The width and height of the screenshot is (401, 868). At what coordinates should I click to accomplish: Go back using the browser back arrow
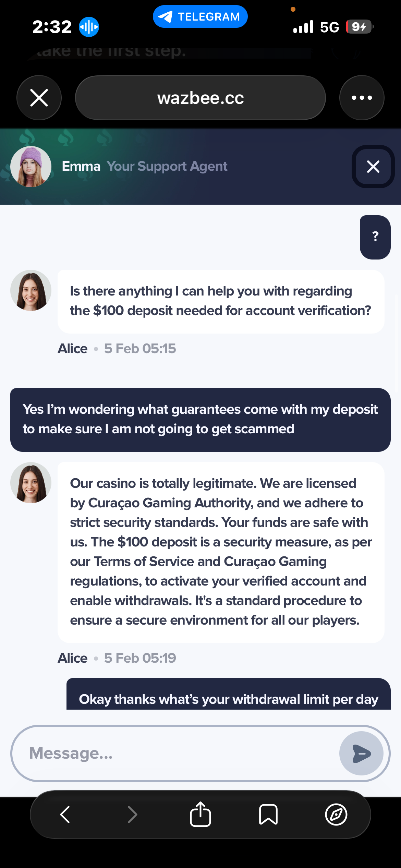click(x=65, y=814)
